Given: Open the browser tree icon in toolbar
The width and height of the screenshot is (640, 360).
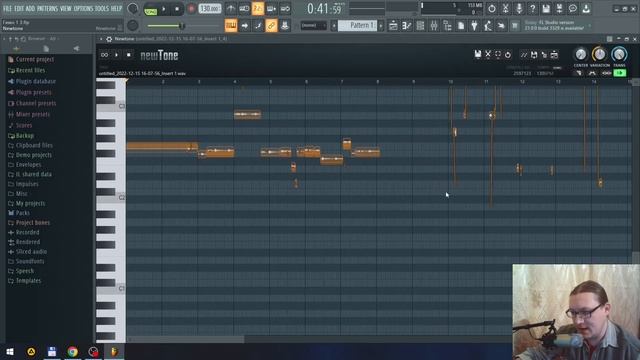Looking at the screenshot, I should click(447, 26).
